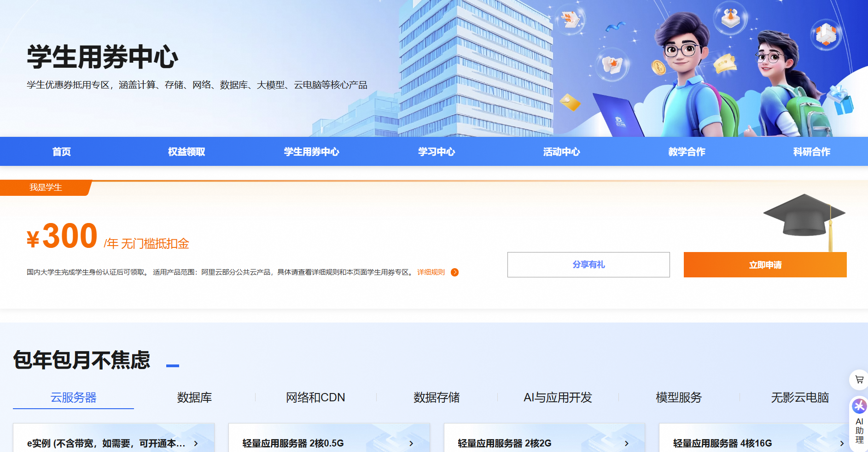Open 学习中心 navigation item
868x452 pixels.
[437, 152]
